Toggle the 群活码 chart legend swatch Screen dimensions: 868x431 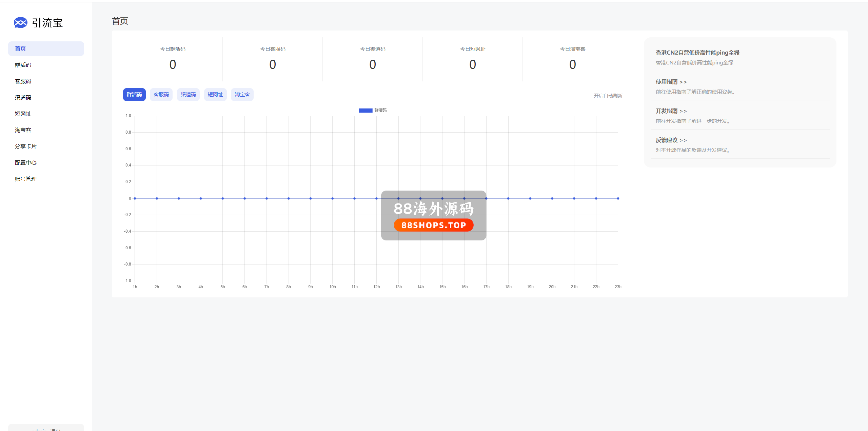[x=366, y=110]
